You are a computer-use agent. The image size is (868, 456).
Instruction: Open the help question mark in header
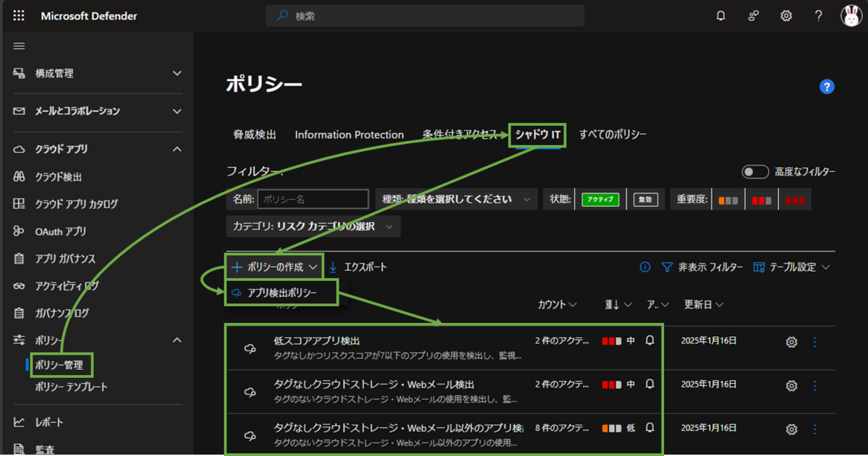click(818, 16)
